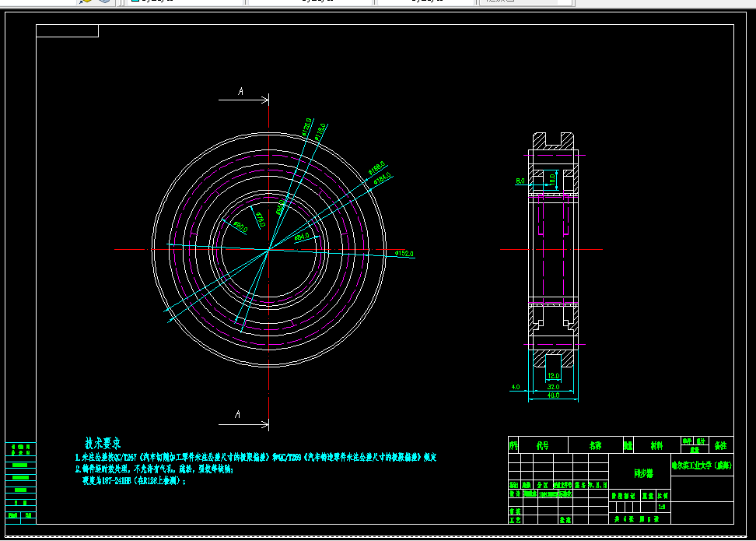Click the hardness note 187-241HB line
This screenshot has width=756, height=541.
134,481
